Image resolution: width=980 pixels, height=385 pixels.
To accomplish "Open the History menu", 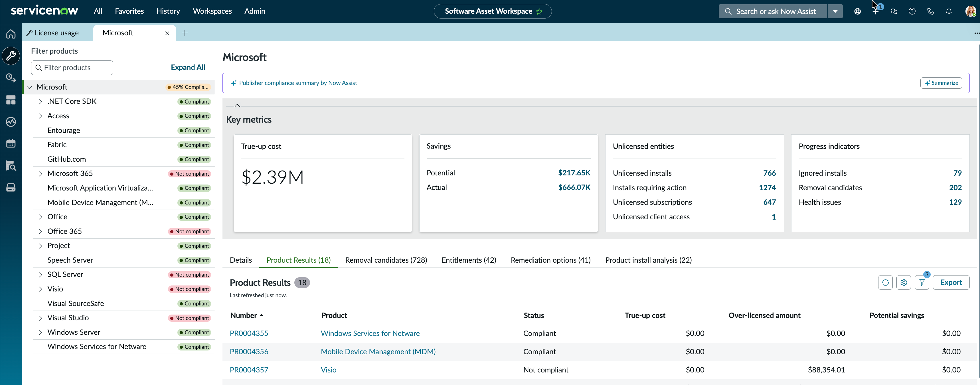I will [x=168, y=11].
